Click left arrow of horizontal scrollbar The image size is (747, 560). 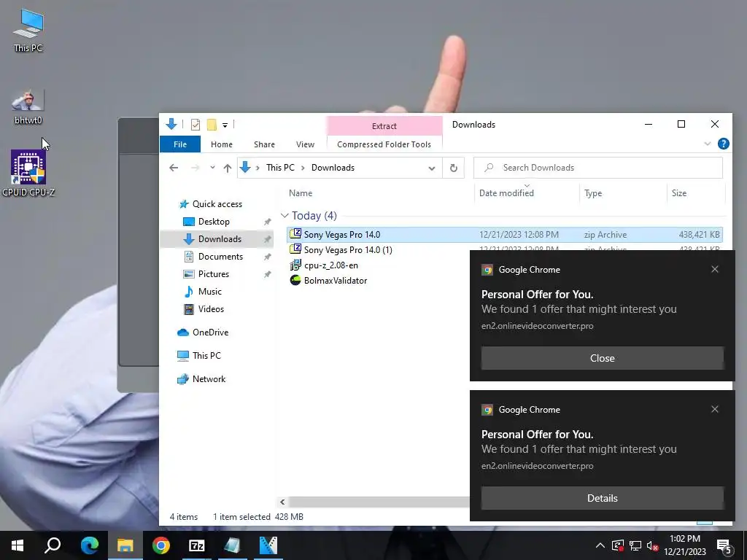click(x=282, y=502)
